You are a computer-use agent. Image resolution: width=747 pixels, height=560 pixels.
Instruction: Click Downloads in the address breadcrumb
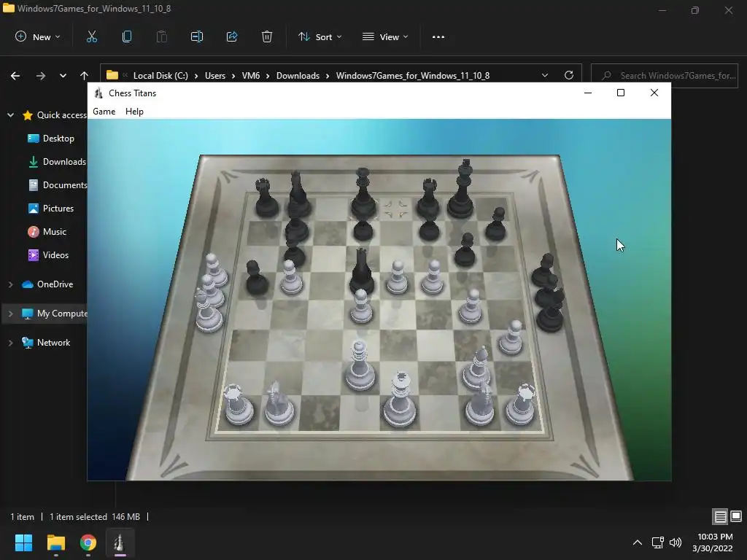298,76
